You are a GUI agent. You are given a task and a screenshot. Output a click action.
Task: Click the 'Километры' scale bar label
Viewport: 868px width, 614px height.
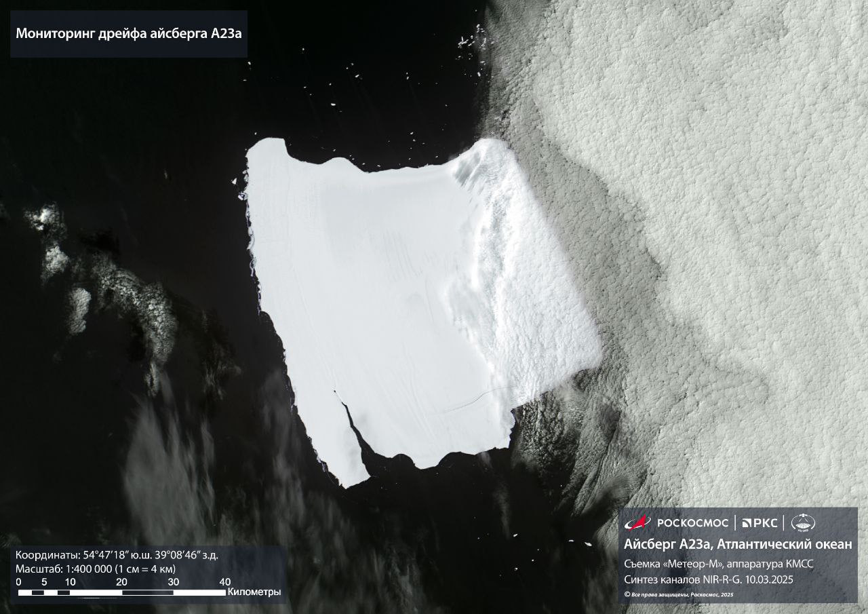[x=254, y=592]
